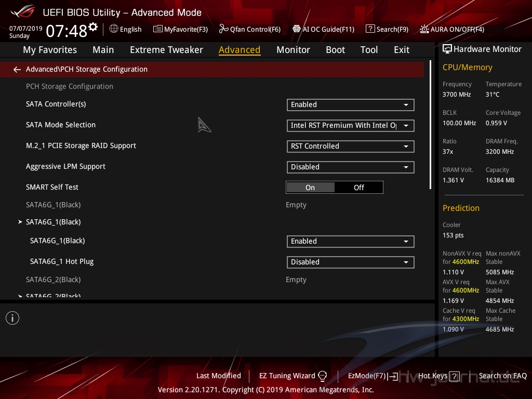The image size is (532, 399).
Task: Go back using the left arrow
Action: point(17,70)
